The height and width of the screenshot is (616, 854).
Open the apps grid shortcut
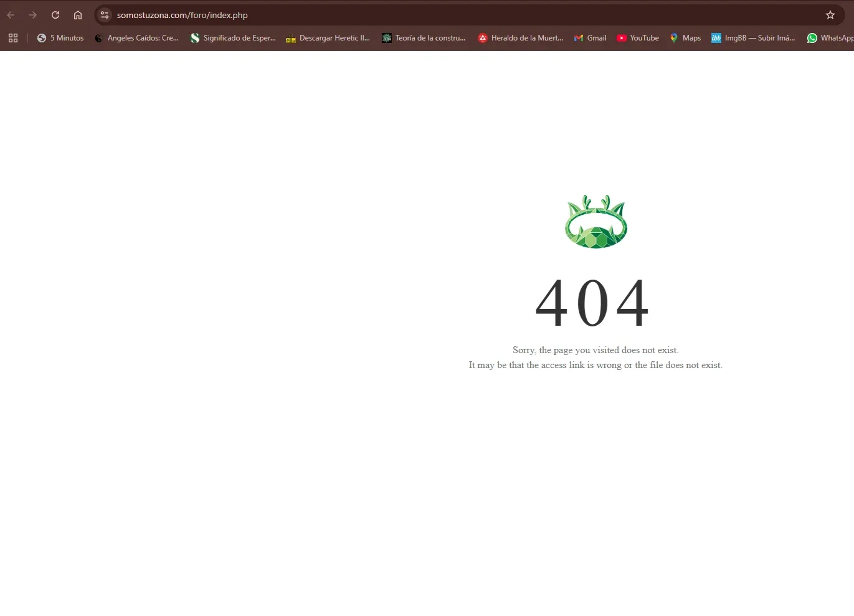point(13,38)
